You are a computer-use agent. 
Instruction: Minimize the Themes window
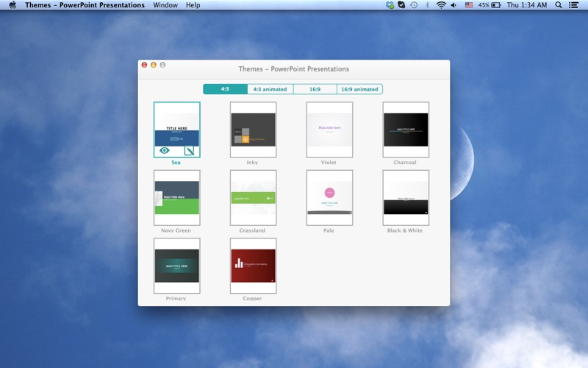coord(154,65)
